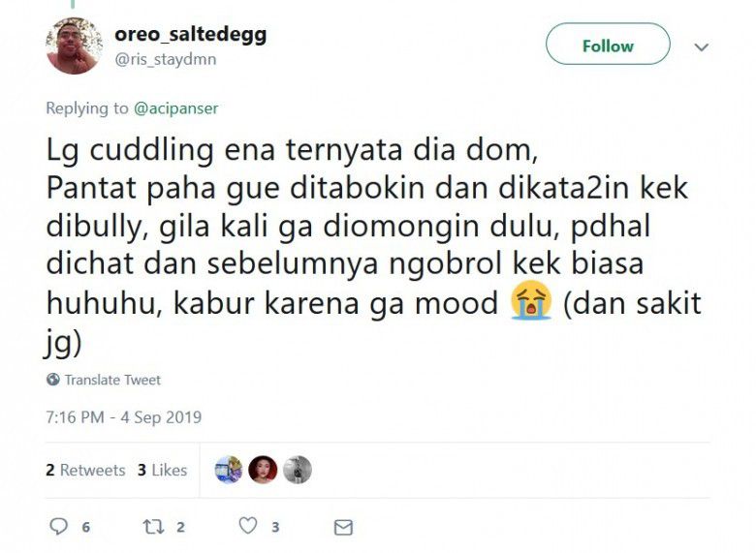Open the first liker's avatar
The width and height of the screenshot is (756, 553).
229,470
